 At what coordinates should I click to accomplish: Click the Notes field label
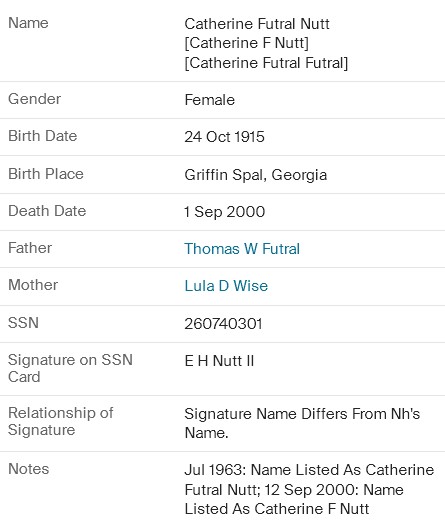28,469
